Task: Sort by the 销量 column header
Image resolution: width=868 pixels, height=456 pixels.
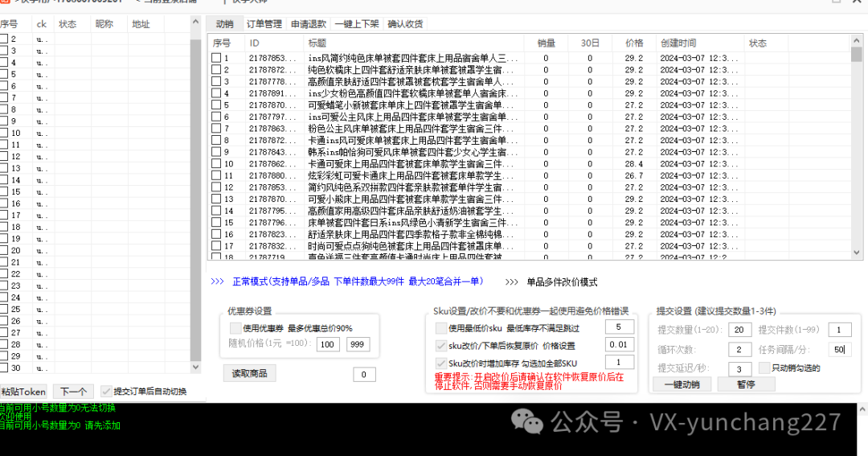Action: tap(546, 43)
